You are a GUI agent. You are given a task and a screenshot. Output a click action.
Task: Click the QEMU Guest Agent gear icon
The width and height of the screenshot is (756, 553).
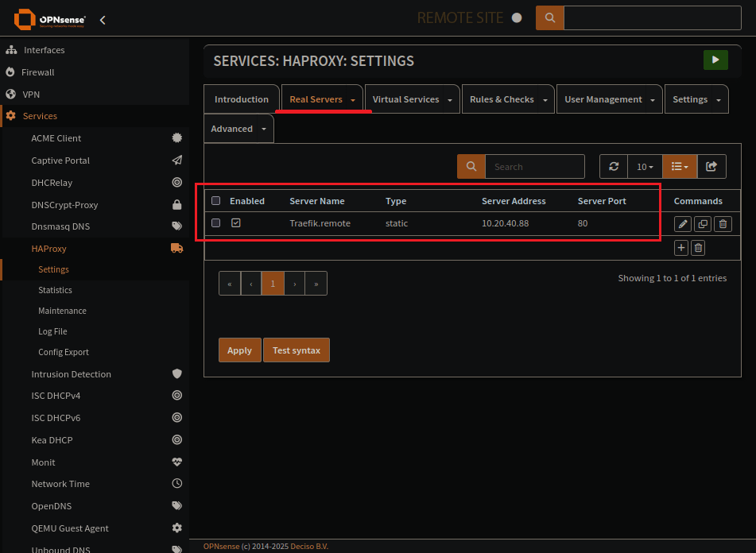tap(177, 528)
